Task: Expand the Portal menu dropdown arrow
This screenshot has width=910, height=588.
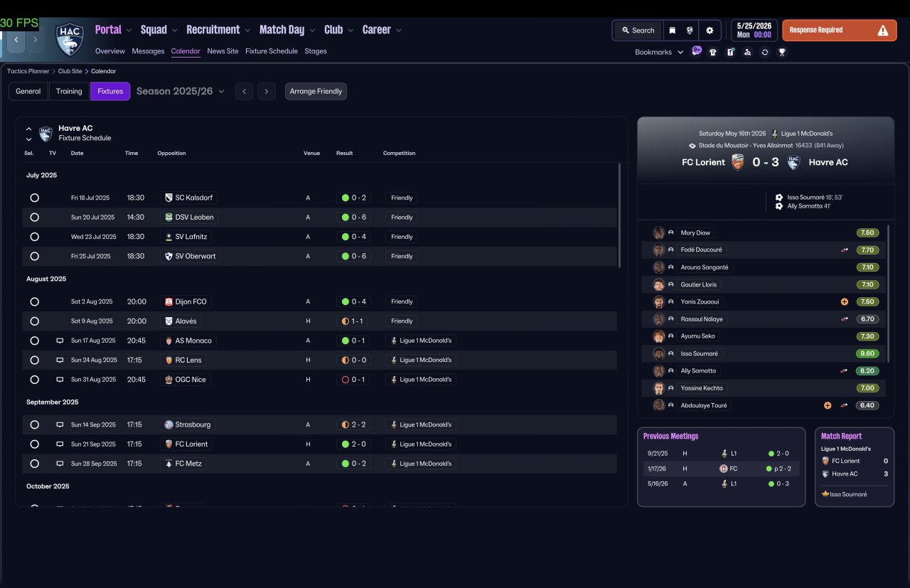Action: coord(129,31)
